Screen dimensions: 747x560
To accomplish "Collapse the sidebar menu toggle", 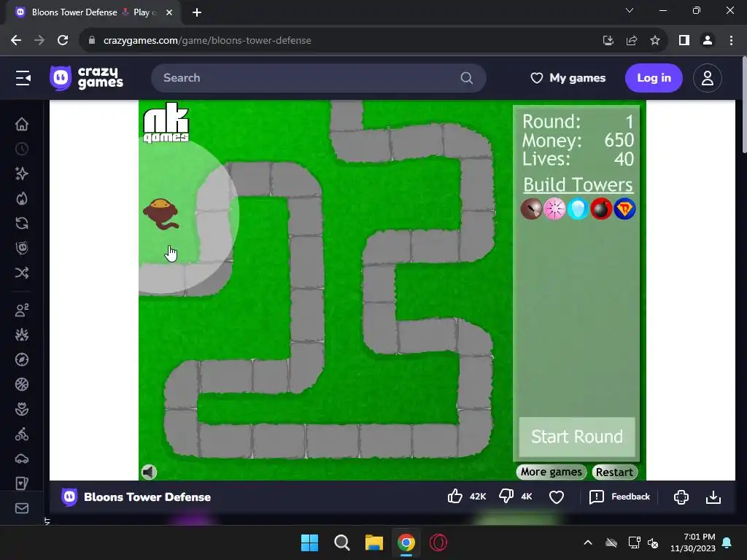I will coord(23,77).
